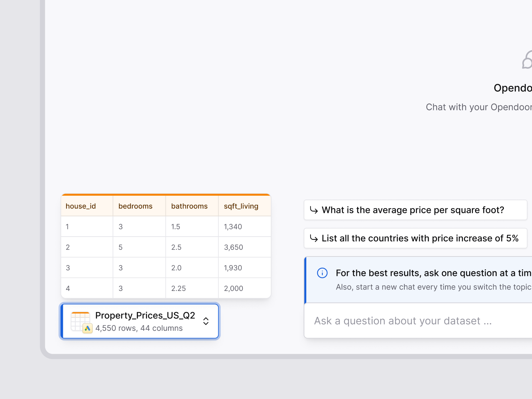Click the house_id column header
Viewport: 532px width, 399px height.
pos(81,206)
